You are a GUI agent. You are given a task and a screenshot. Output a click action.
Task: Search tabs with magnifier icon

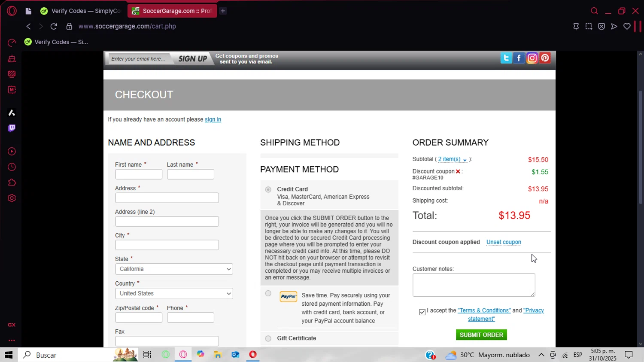(x=594, y=11)
